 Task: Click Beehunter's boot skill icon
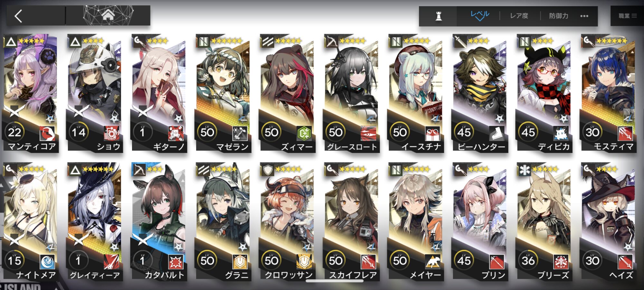[x=497, y=133]
